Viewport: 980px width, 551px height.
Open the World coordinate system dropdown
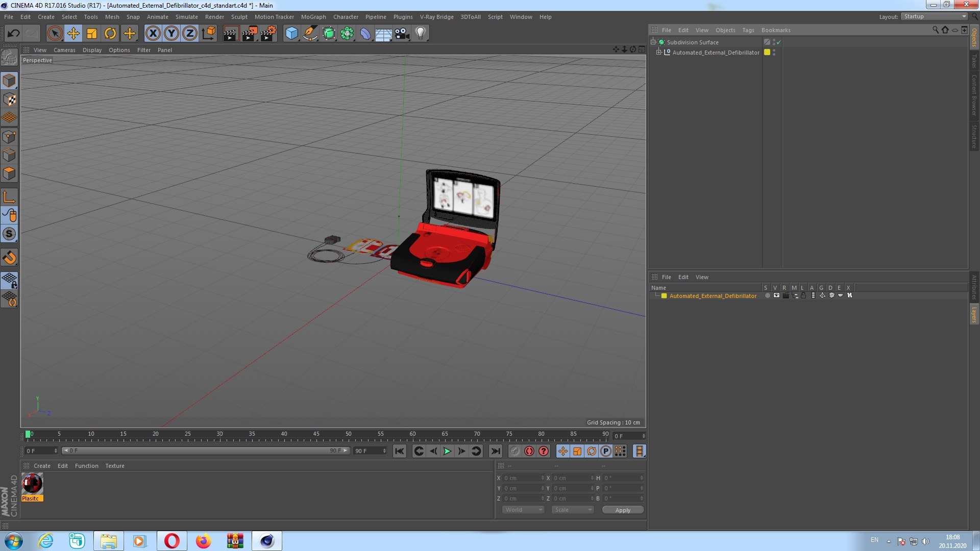(x=523, y=510)
